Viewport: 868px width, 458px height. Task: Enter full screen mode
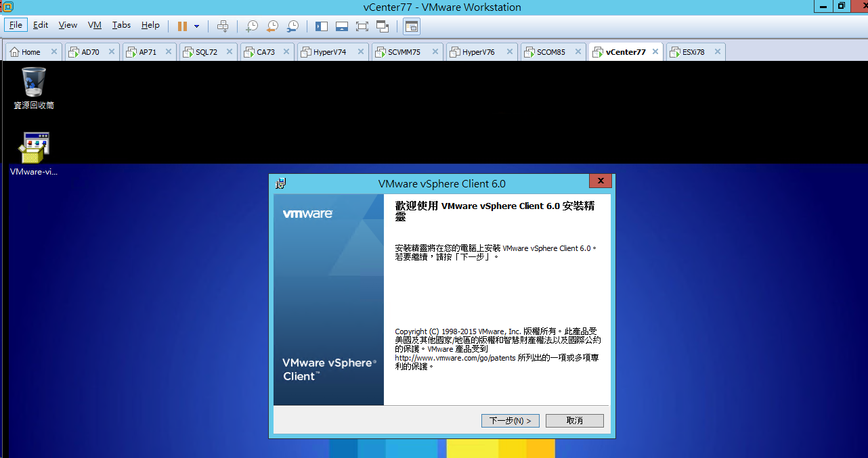[x=362, y=26]
